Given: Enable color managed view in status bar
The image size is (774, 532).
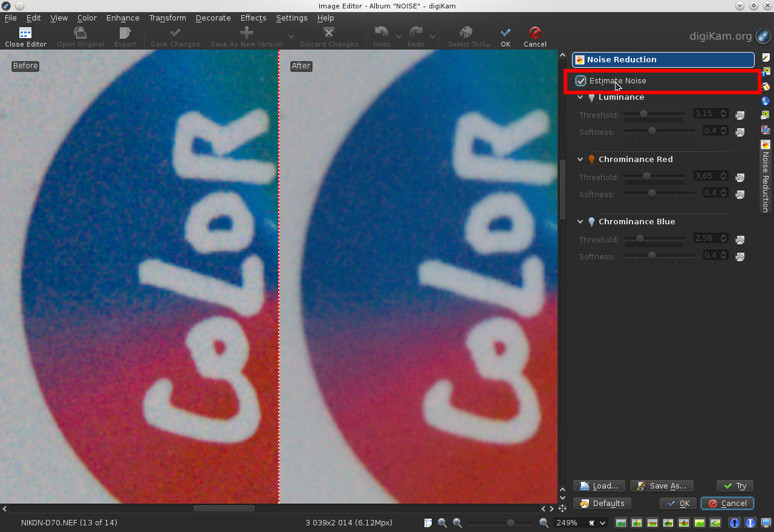Looking at the screenshot, I should pyautogui.click(x=766, y=522).
